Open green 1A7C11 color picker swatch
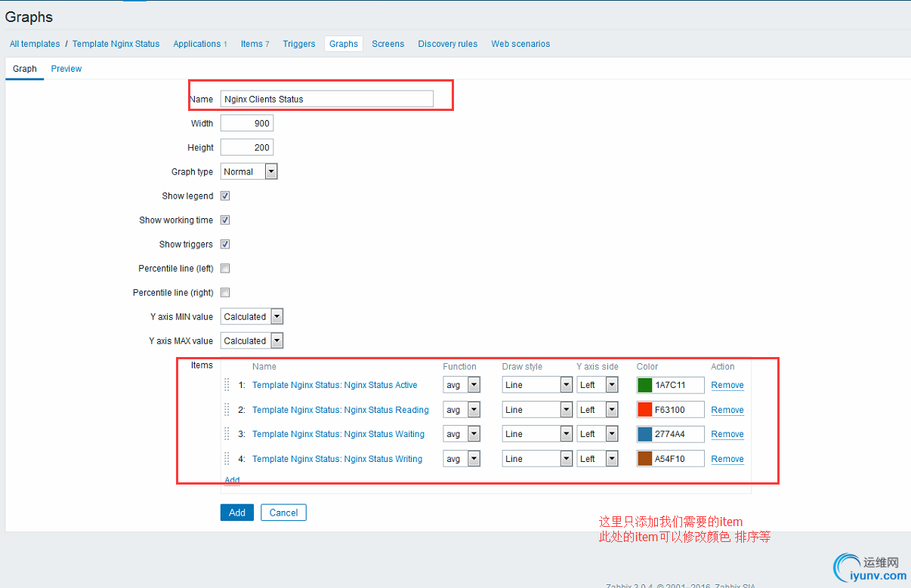The image size is (911, 588). pos(645,385)
